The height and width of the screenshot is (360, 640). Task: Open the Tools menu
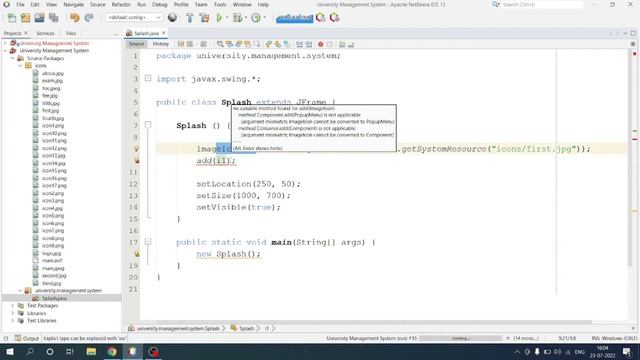click(220, 4)
